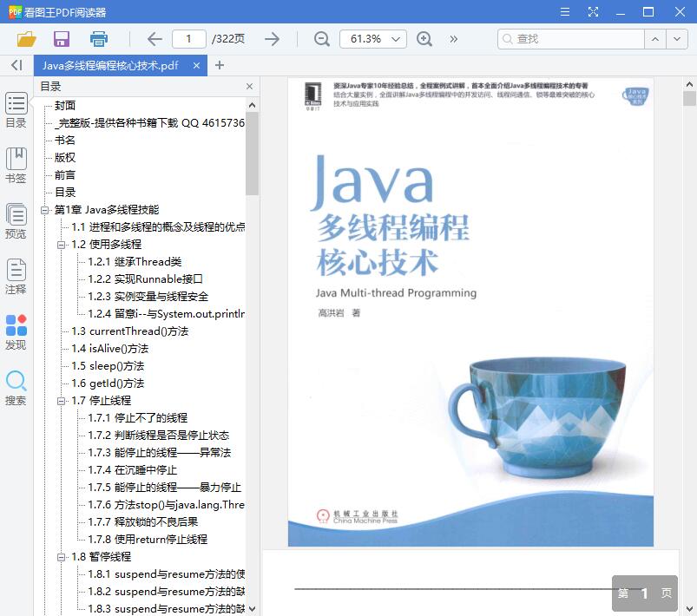Screen dimensions: 697x616
Task: Close the Java多线程编程核心技术.pdf tab
Action: (196, 66)
